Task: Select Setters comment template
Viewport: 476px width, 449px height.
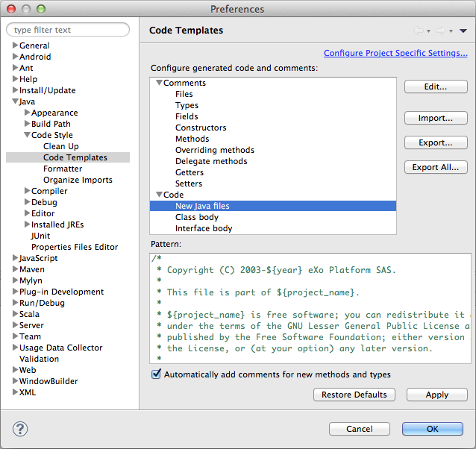Action: [189, 183]
